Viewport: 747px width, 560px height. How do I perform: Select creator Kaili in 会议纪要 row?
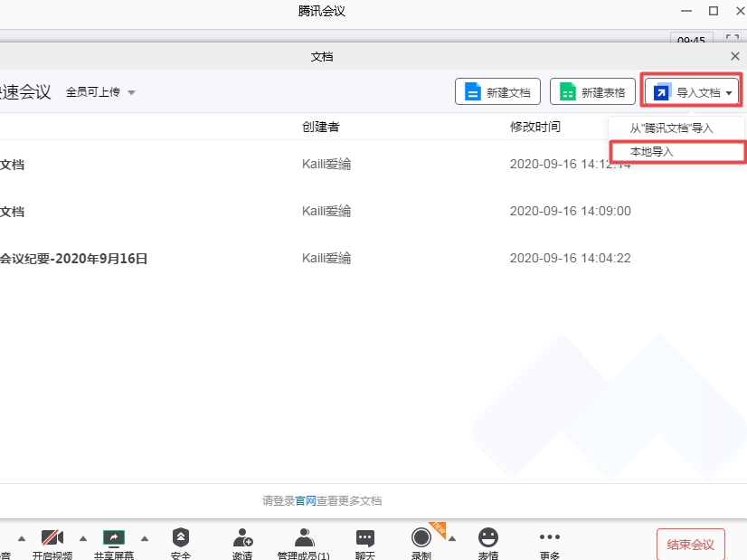pyautogui.click(x=326, y=259)
